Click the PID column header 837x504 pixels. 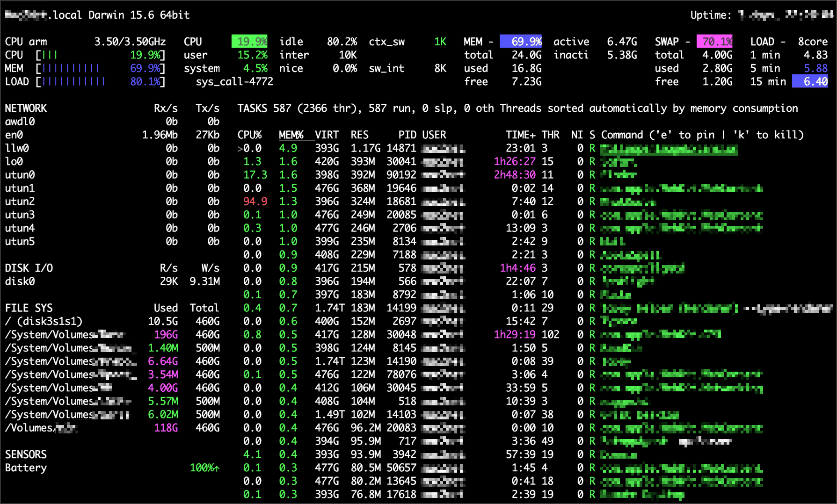tap(407, 135)
